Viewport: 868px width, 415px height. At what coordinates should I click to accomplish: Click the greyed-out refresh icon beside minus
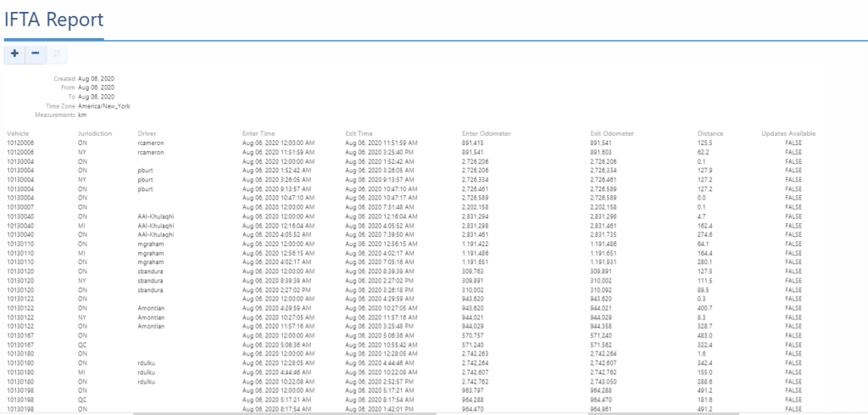(57, 54)
